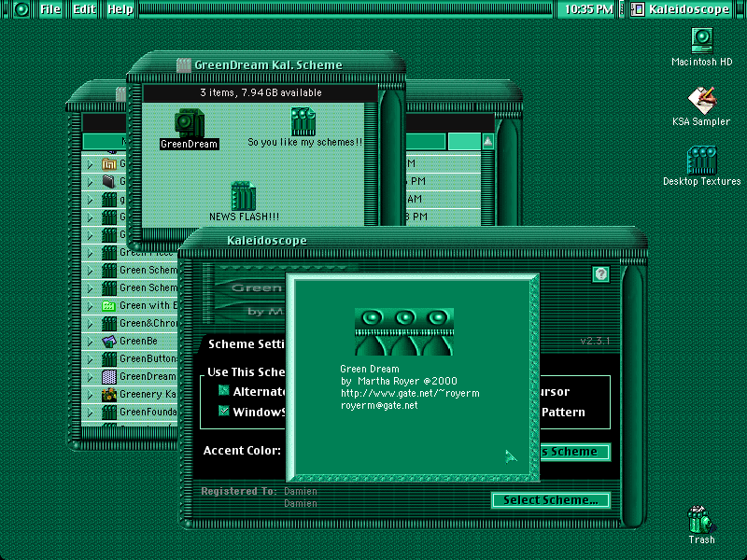This screenshot has width=747, height=560.
Task: Click the partly hidden "s Scheme" button
Action: 575,452
